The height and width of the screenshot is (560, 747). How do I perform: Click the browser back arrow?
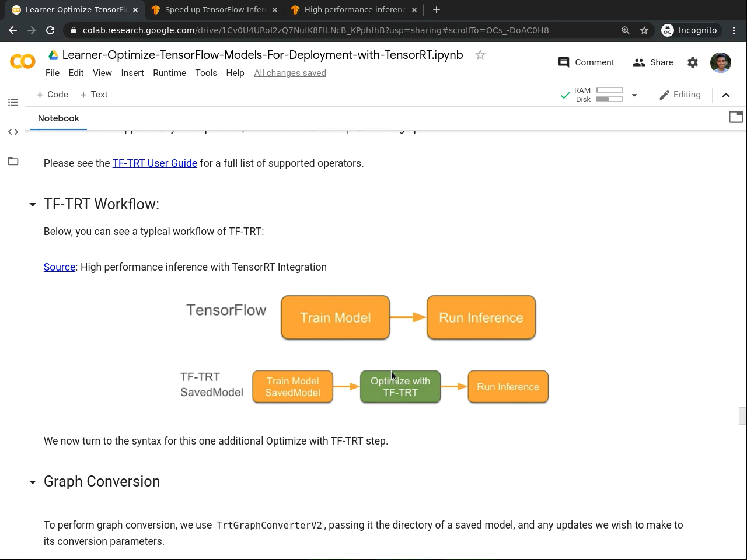(x=13, y=30)
